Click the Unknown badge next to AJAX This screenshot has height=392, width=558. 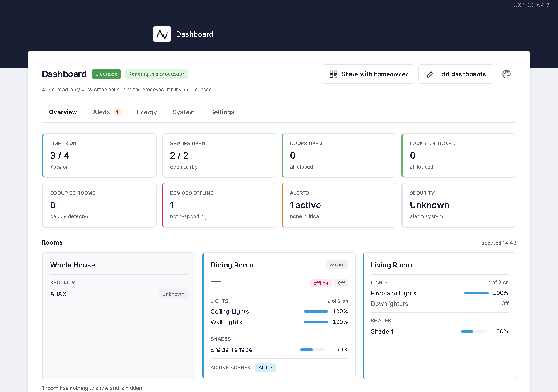(x=173, y=294)
